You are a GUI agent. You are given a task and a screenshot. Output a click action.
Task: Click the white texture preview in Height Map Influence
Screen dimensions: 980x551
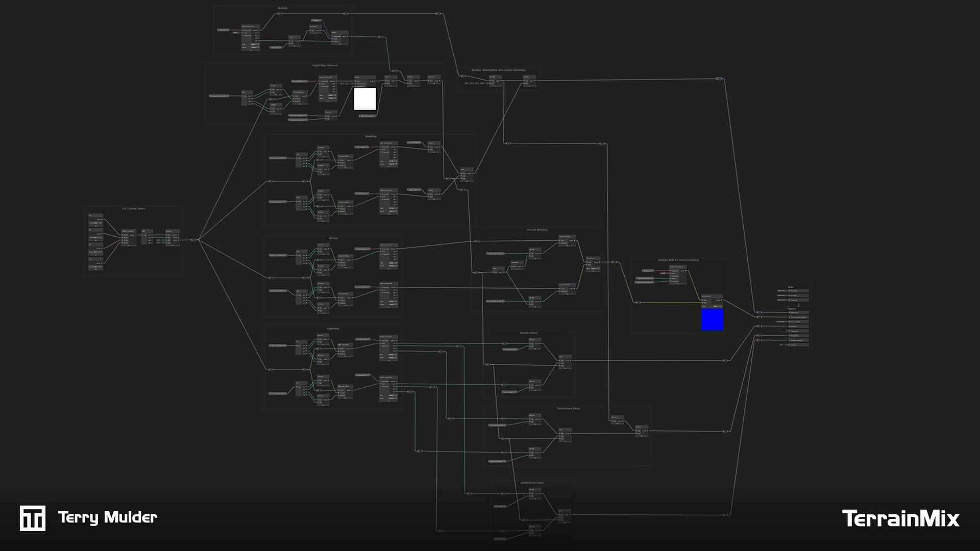coord(365,99)
